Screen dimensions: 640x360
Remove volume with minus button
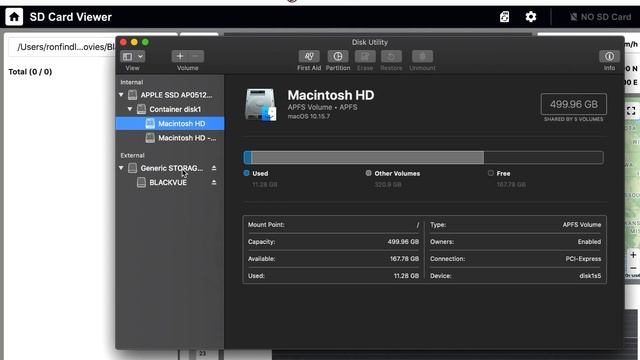coord(196,56)
